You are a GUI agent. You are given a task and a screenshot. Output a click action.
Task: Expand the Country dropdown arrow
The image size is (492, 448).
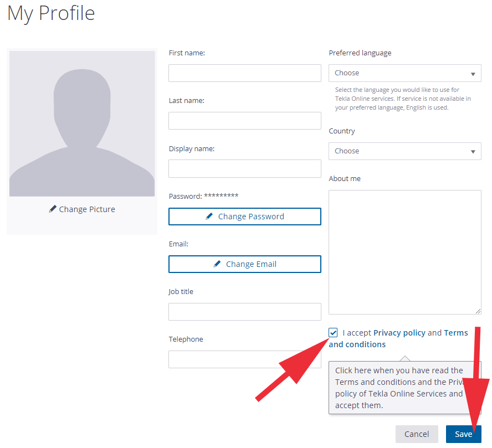point(473,152)
